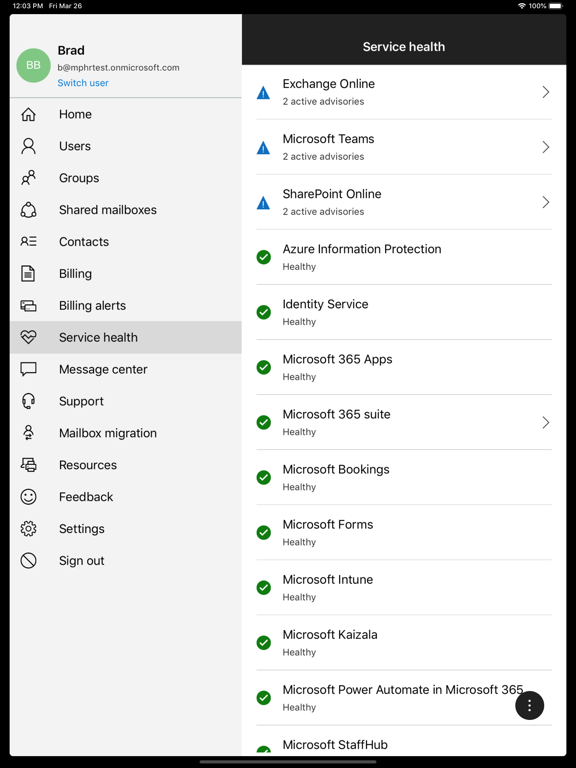Viewport: 576px width, 768px height.
Task: Click the Support headset icon
Action: [x=28, y=401]
